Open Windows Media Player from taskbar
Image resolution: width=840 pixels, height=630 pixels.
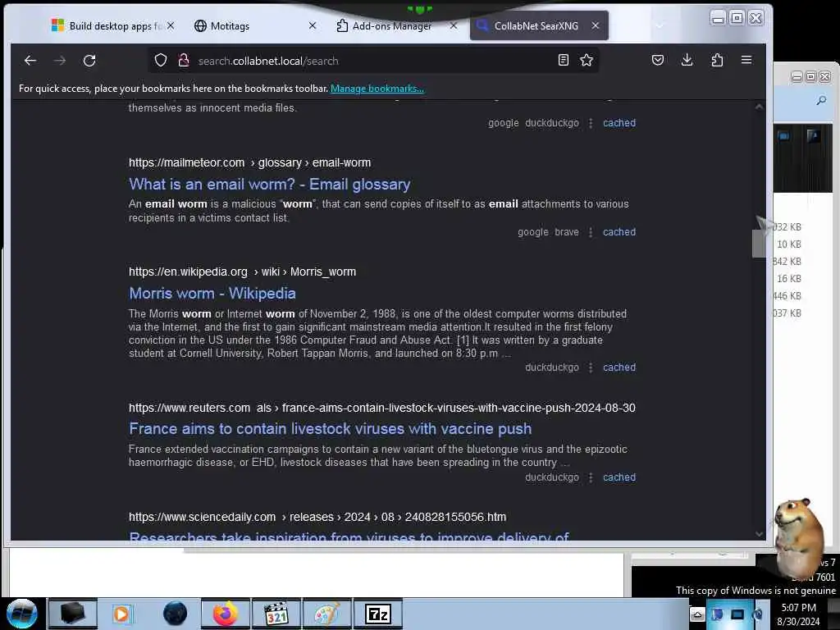(x=121, y=614)
